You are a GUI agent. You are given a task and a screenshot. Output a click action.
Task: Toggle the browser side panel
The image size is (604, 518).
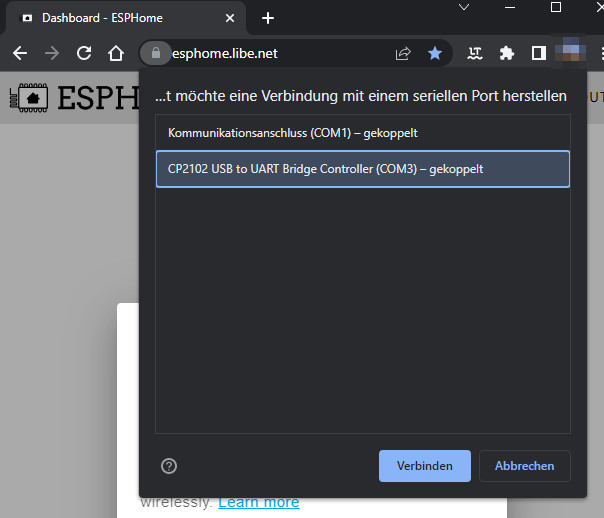[538, 53]
